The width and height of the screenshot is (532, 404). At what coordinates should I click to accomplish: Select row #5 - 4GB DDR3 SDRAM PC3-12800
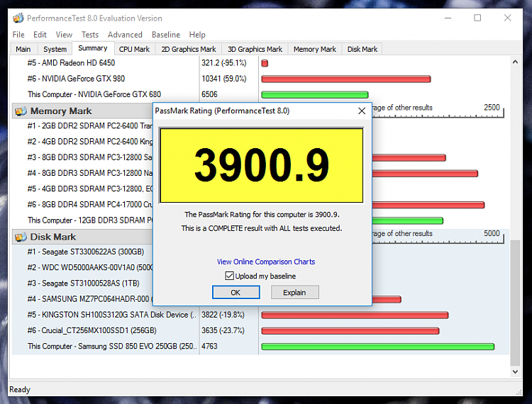(x=82, y=189)
